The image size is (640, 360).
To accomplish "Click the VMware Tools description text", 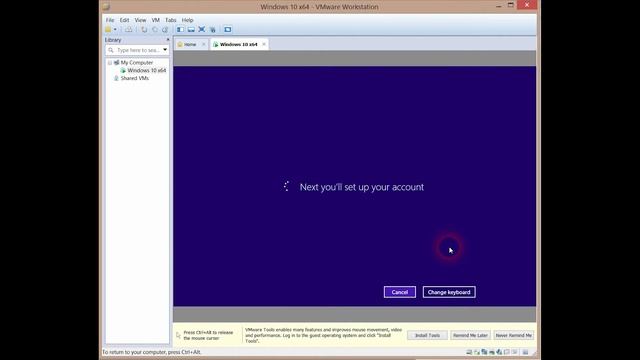I will point(323,335).
